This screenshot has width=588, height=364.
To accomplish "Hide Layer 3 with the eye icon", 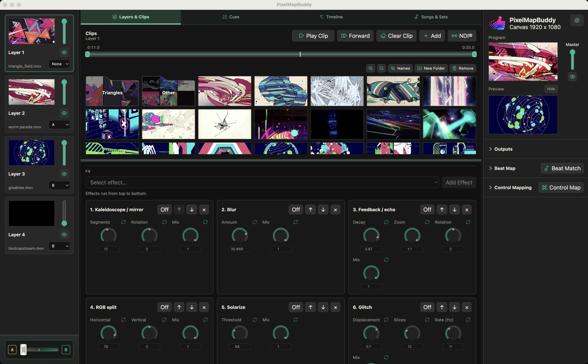I will tap(64, 174).
